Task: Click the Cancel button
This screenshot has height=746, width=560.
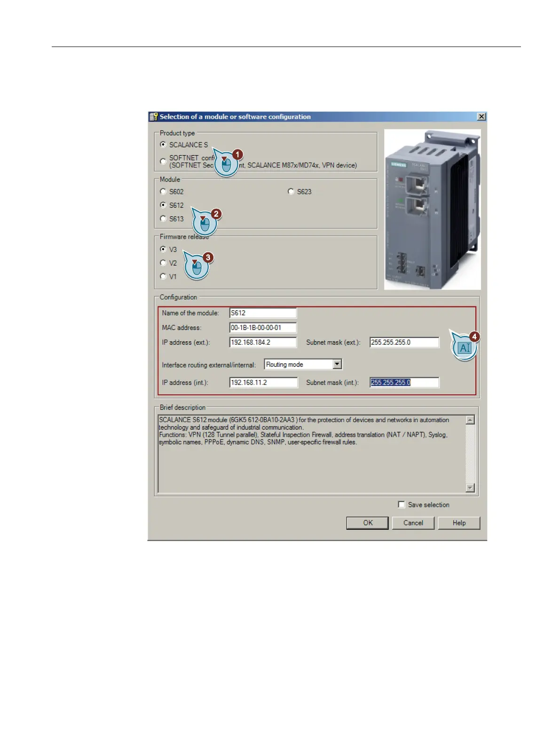Action: pyautogui.click(x=413, y=523)
